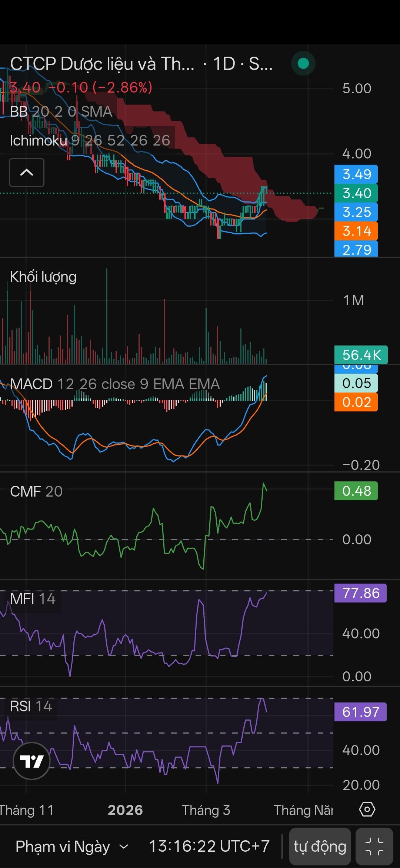The width and height of the screenshot is (400, 868).
Task: Click the TradingView logo icon
Action: coord(31,761)
